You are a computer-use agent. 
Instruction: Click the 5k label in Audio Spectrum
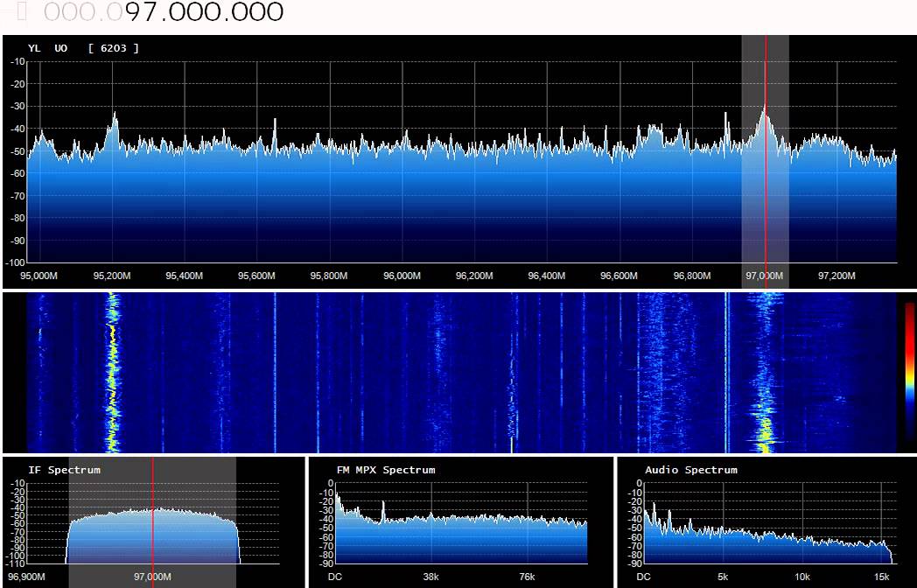723,577
